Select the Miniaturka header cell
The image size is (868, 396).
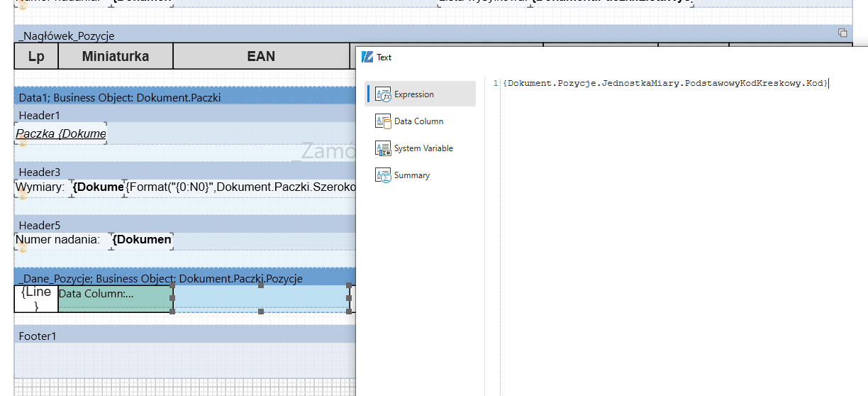point(115,57)
